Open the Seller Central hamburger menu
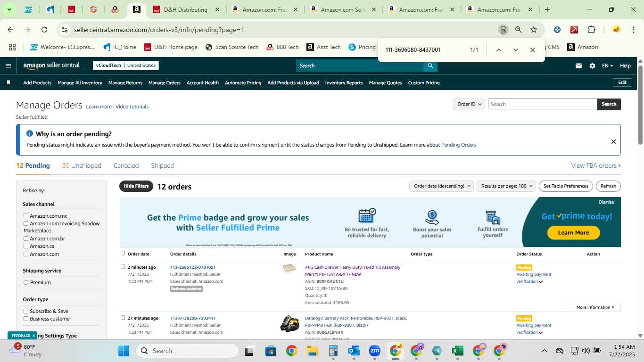The width and height of the screenshot is (644, 362). [8, 66]
